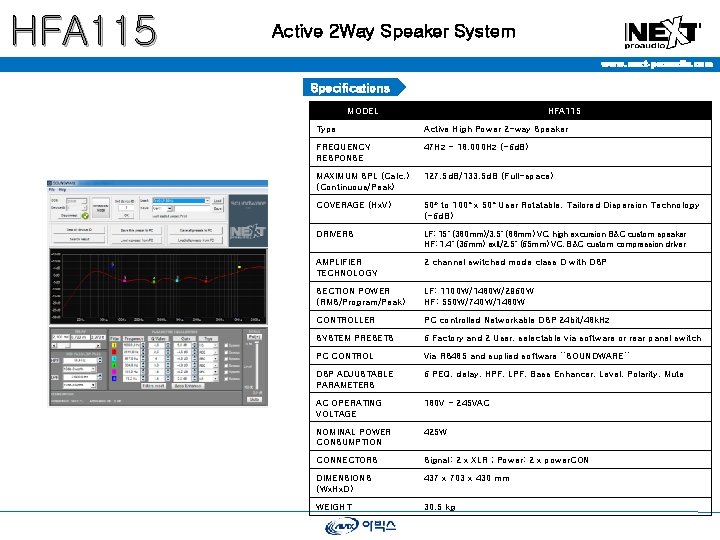Click the Search network button

[x=79, y=239]
